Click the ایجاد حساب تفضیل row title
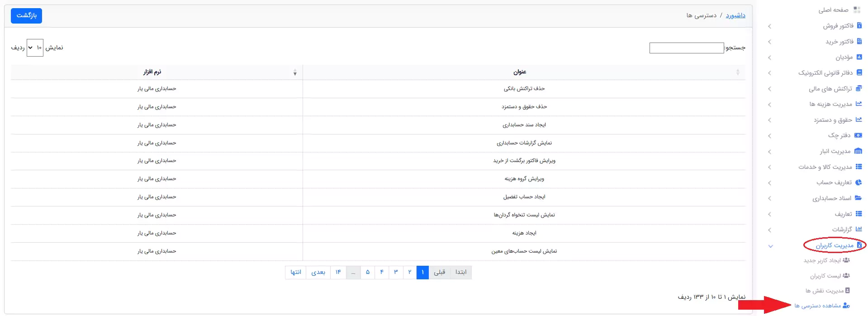 tap(524, 197)
